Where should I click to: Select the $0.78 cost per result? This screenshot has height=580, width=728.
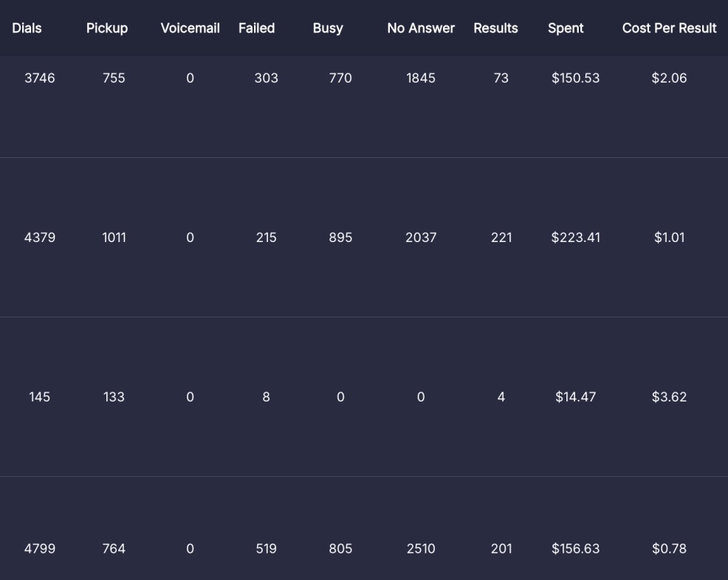669,549
